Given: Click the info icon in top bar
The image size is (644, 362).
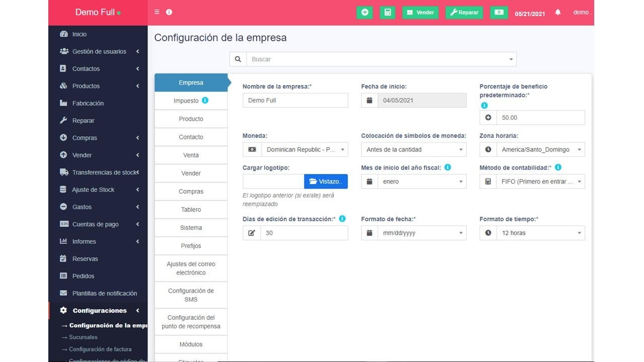Looking at the screenshot, I should (x=169, y=12).
